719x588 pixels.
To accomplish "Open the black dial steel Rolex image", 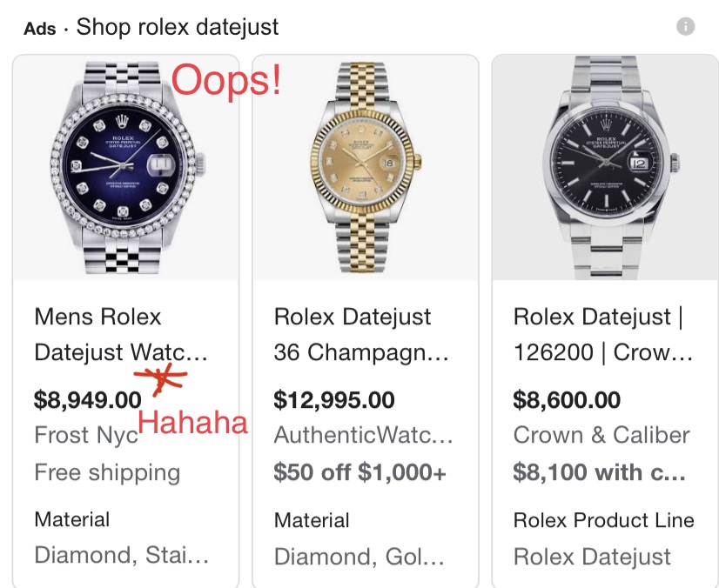I will coord(606,167).
